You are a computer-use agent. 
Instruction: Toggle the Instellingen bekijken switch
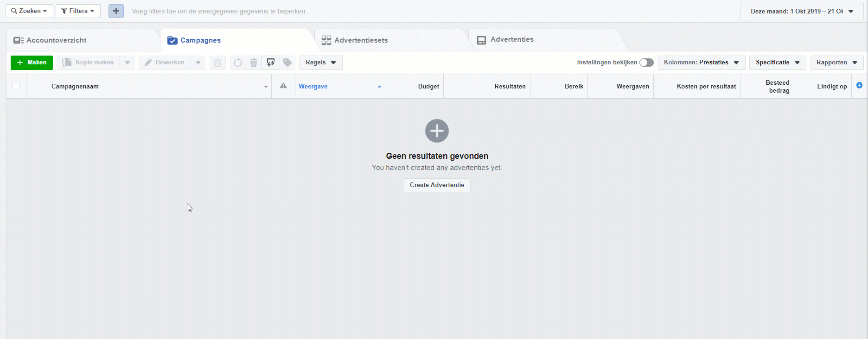point(646,63)
